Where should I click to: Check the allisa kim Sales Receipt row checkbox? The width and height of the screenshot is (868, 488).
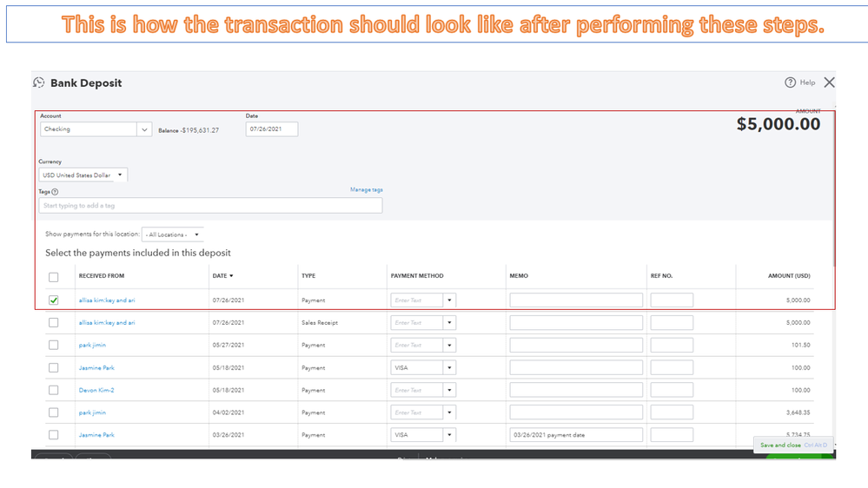tap(53, 322)
